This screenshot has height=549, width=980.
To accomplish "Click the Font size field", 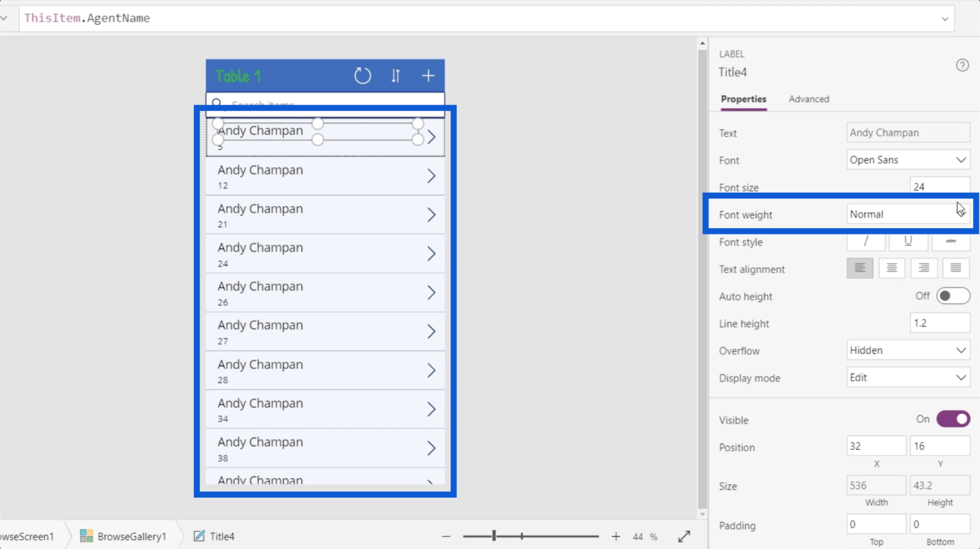I will [940, 187].
